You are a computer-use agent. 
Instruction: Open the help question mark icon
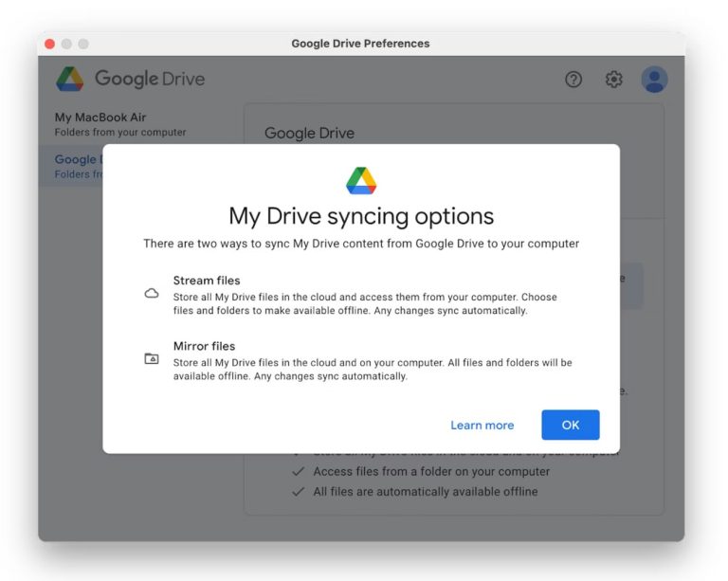573,80
